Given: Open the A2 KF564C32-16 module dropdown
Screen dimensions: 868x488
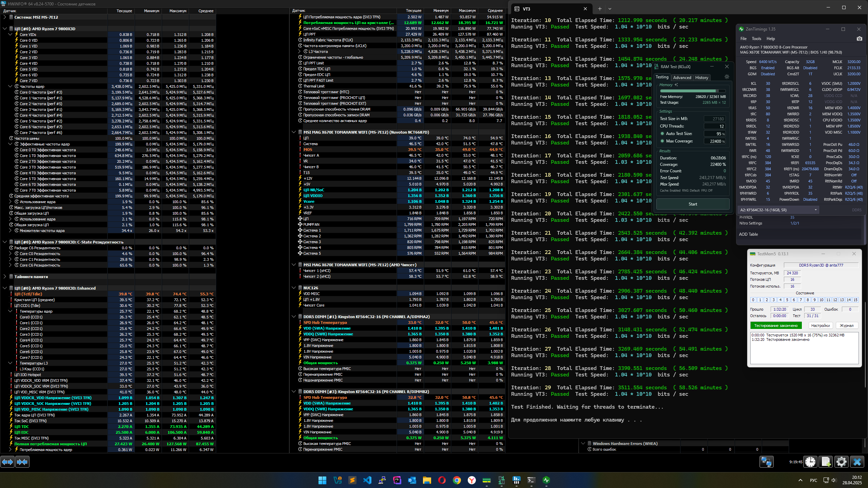Looking at the screenshot, I should (x=778, y=210).
